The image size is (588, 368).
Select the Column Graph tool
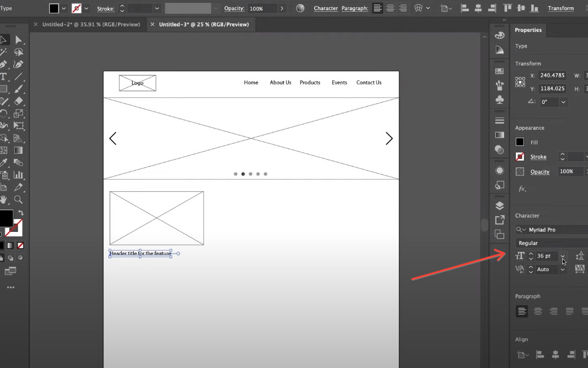click(19, 174)
